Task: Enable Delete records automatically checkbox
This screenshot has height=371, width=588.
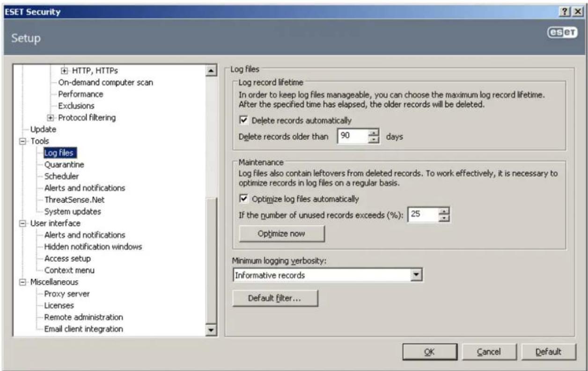Action: click(243, 120)
